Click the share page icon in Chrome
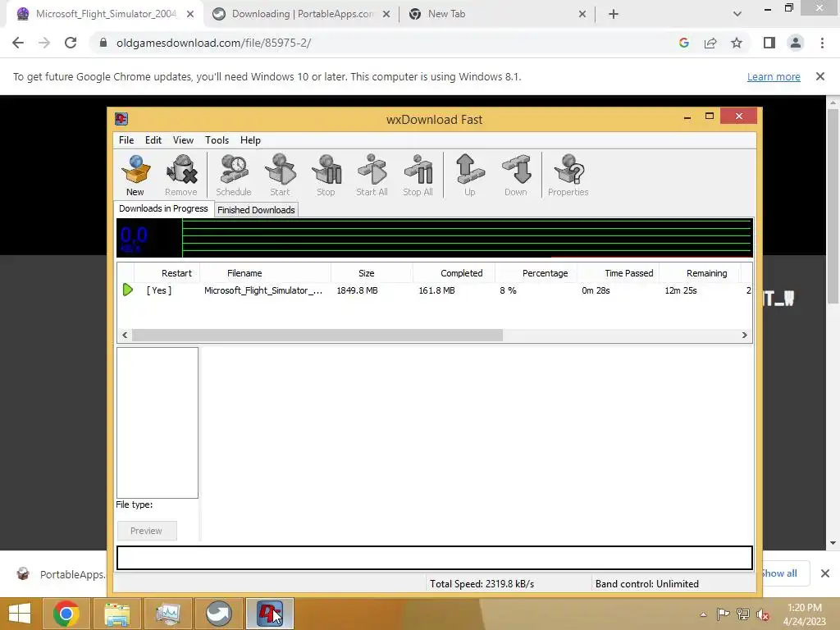Screen dimensions: 840x630 tap(710, 43)
